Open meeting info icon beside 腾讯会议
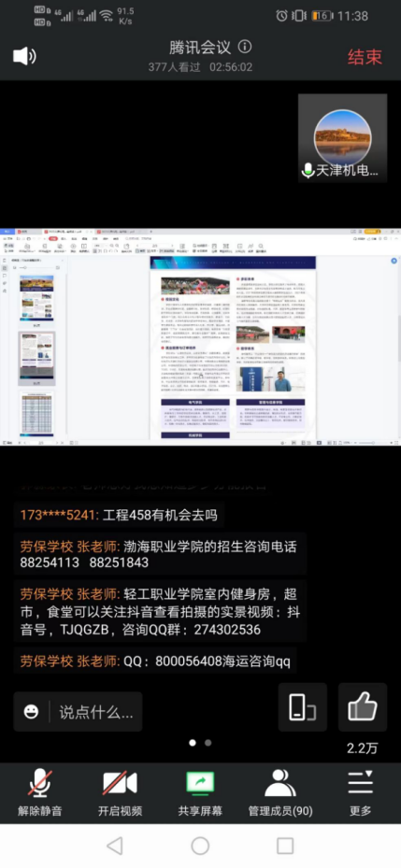 point(245,47)
